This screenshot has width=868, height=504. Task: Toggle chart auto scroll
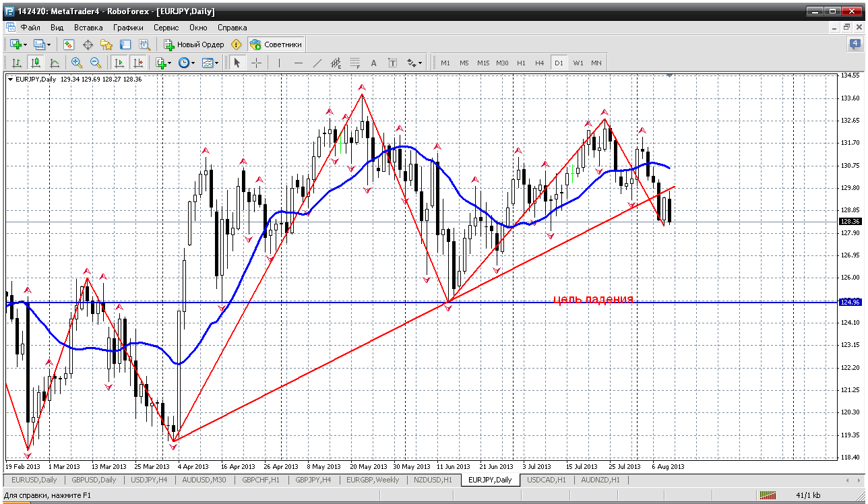pyautogui.click(x=119, y=63)
